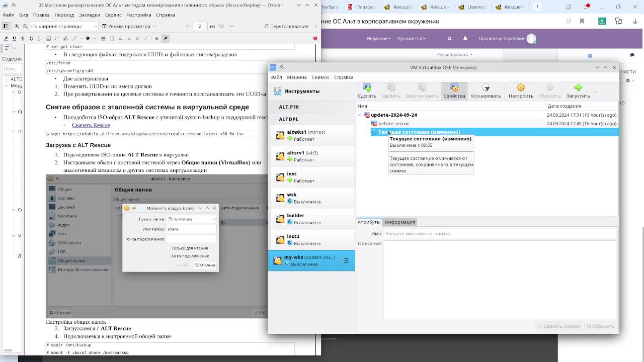644x362 pixels.
Task: Open the Закладки menu in Okular
Action: (90, 15)
